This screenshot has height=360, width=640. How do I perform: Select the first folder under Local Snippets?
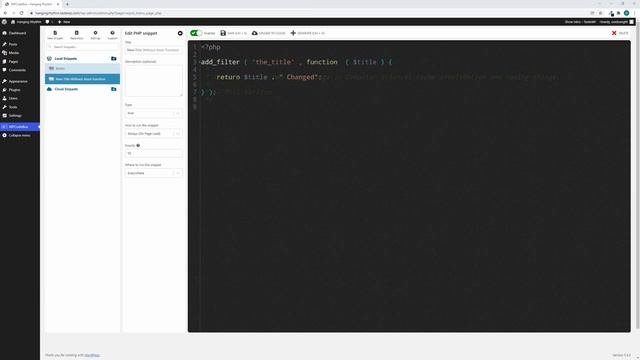(82, 69)
